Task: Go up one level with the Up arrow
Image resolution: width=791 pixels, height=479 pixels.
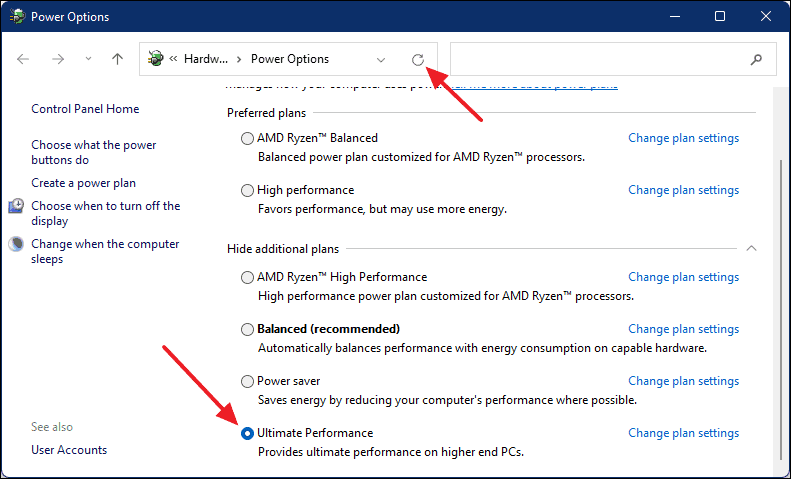Action: tap(117, 59)
